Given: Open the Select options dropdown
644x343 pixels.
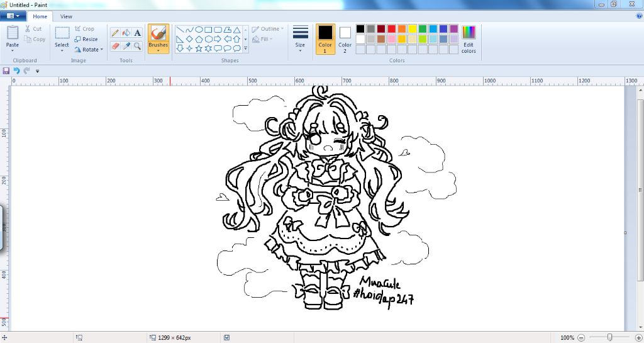Looking at the screenshot, I should click(x=62, y=51).
